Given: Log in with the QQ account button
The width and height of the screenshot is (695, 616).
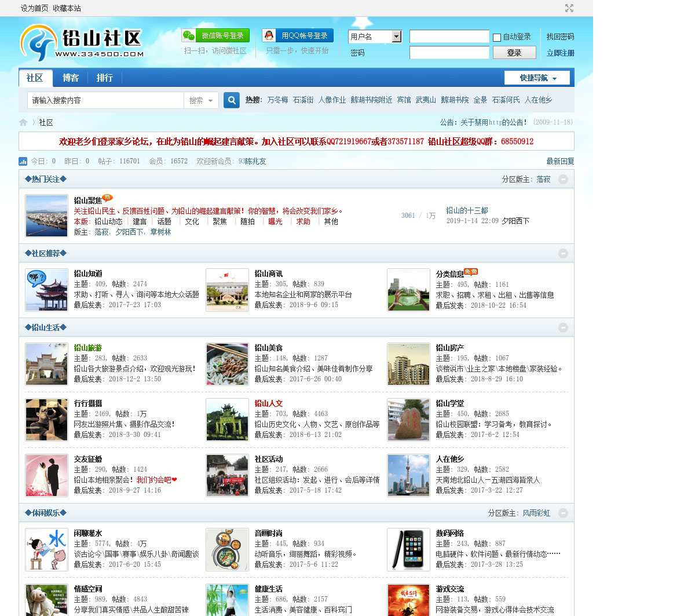Looking at the screenshot, I should tap(298, 35).
